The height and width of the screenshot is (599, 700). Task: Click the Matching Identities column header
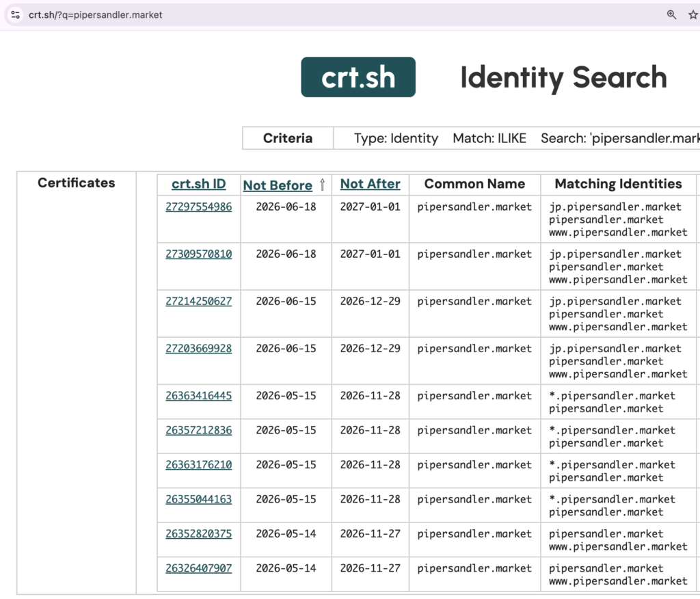pyautogui.click(x=618, y=184)
